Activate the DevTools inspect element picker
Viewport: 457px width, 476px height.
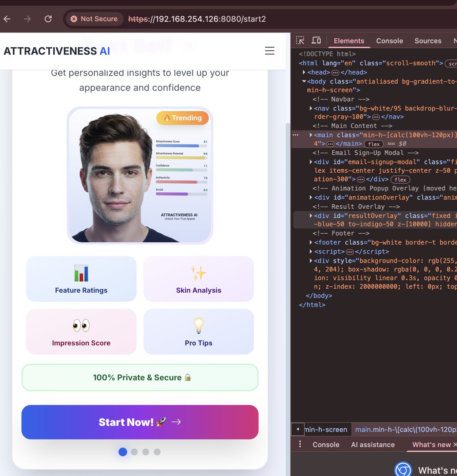click(x=300, y=40)
